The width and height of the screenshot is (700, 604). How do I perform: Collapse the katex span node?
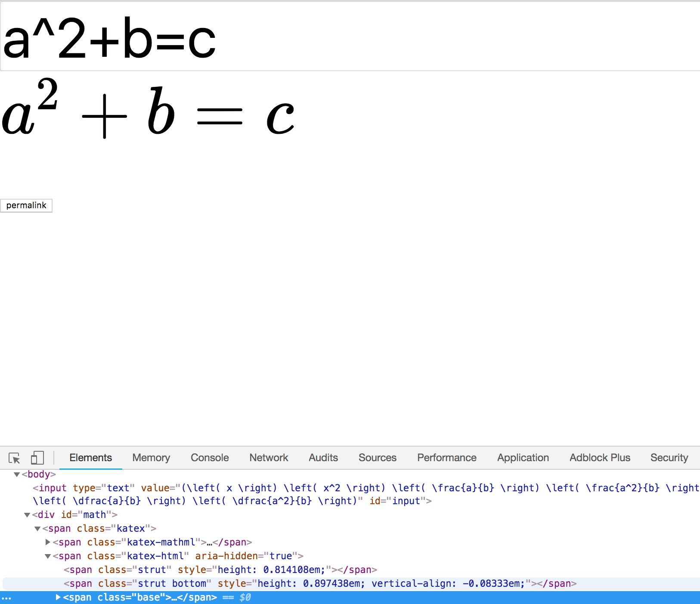click(x=37, y=528)
